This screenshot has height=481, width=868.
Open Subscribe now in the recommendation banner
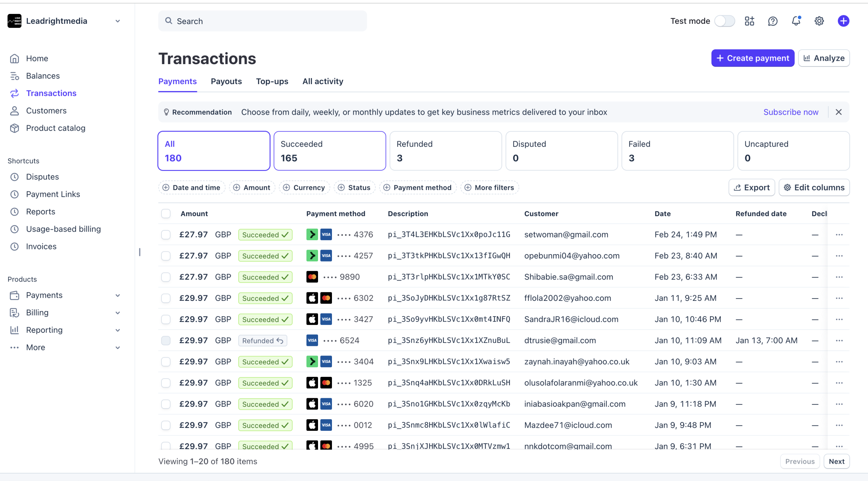pos(791,112)
